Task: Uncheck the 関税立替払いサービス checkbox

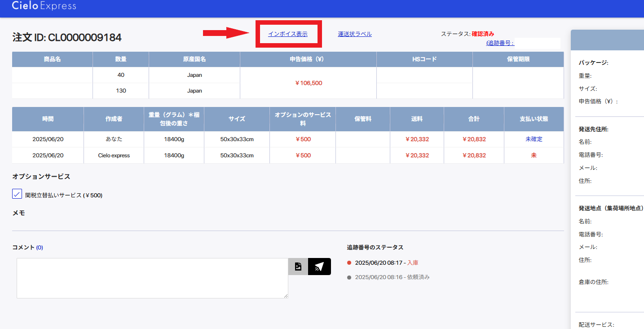Action: pos(17,194)
